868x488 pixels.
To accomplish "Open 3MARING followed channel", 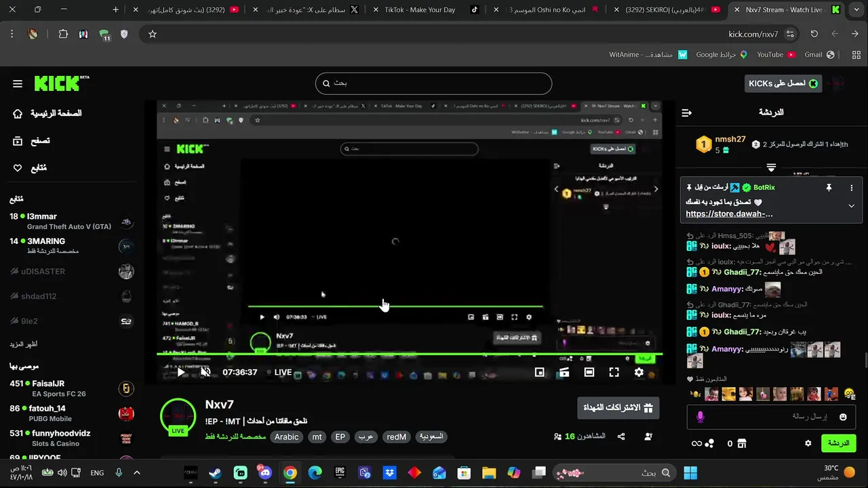I will [x=71, y=246].
